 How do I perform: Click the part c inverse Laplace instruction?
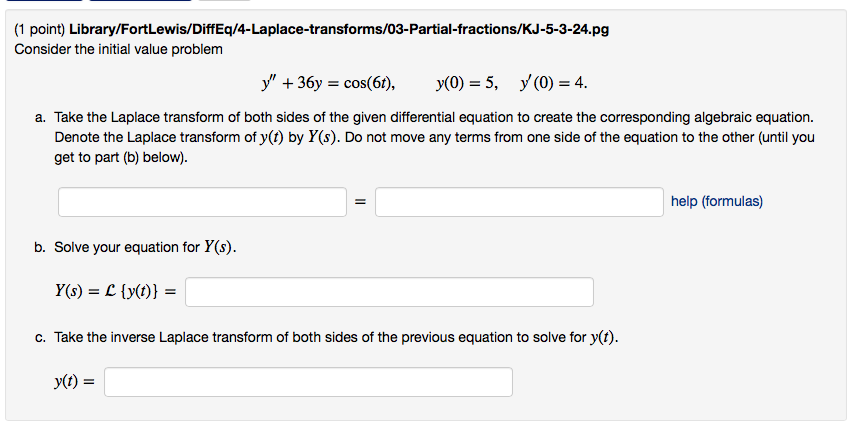[337, 337]
